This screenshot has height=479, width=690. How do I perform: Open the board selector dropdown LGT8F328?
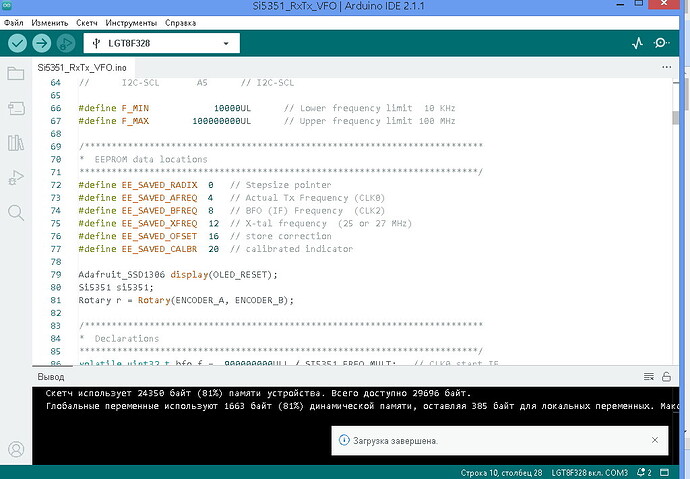[x=161, y=43]
